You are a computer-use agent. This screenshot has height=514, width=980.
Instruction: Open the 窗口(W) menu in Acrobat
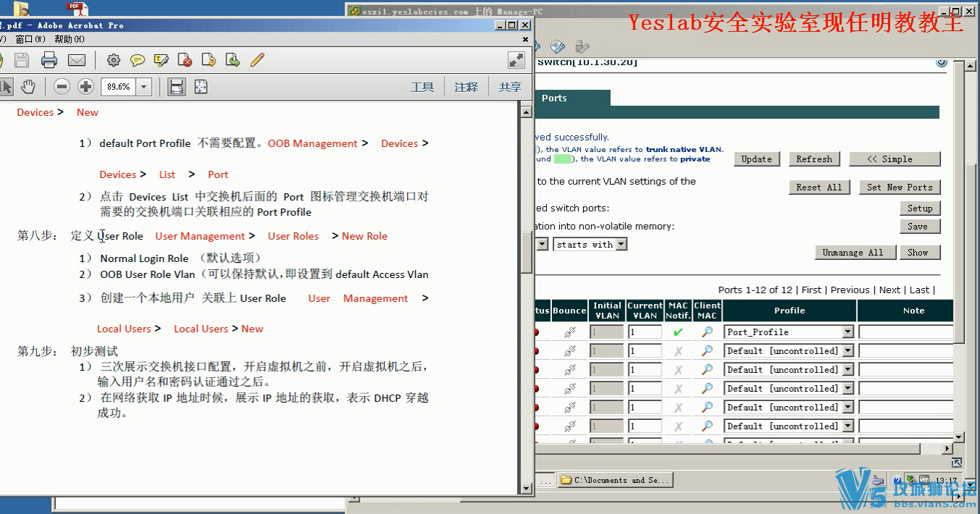30,39
